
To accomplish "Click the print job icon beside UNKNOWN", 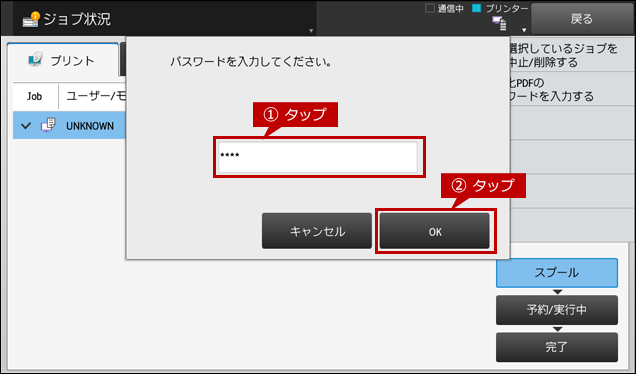I will [x=48, y=125].
